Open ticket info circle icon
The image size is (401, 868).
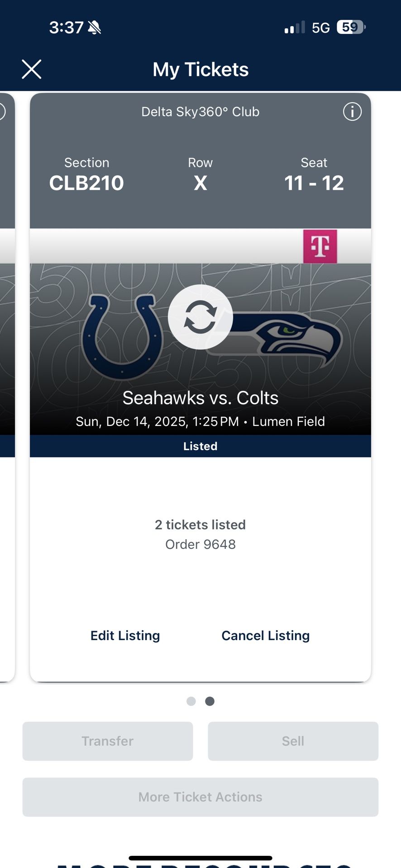pos(352,111)
